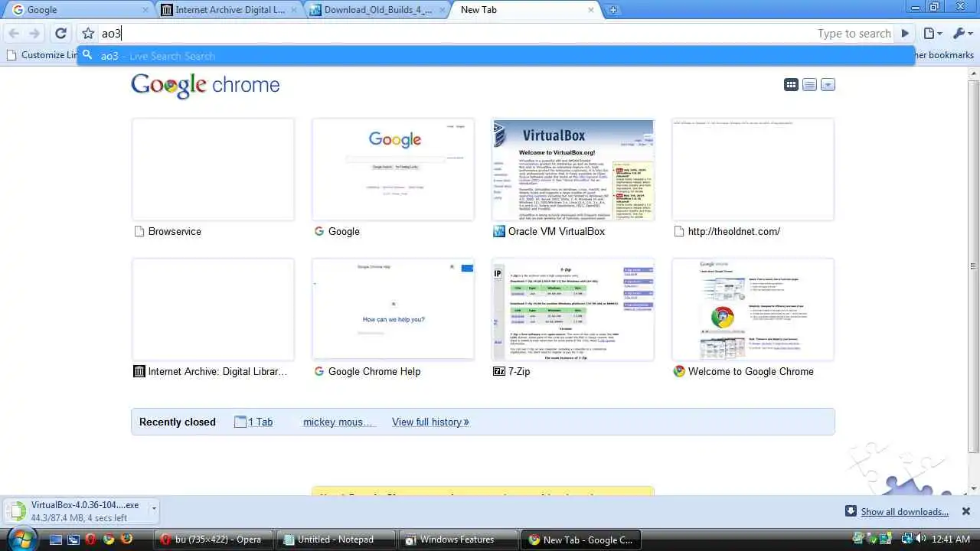Image resolution: width=980 pixels, height=551 pixels.
Task: Click the Go arrow in the address bar
Action: click(905, 34)
